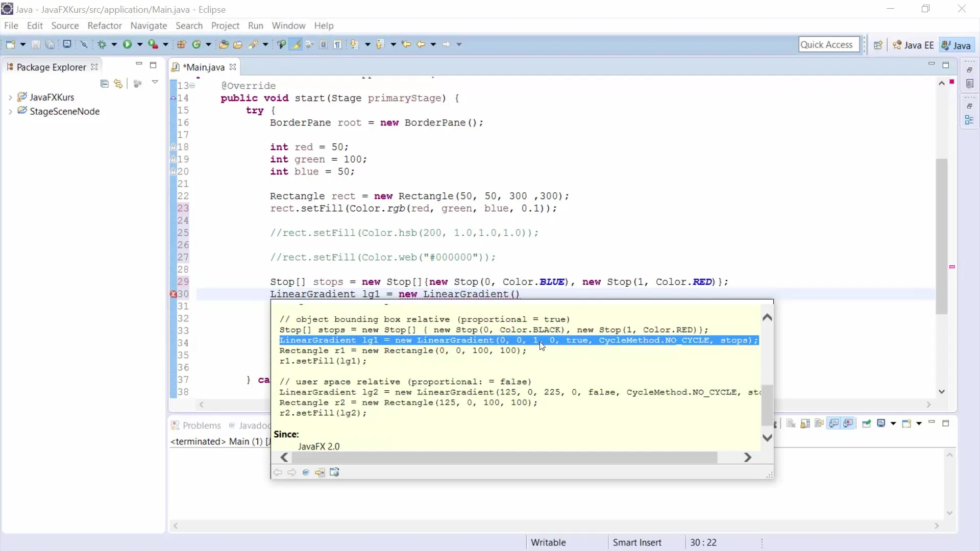Image resolution: width=980 pixels, height=551 pixels.
Task: Open the New dropdown arrow in toolbar
Action: tap(22, 44)
